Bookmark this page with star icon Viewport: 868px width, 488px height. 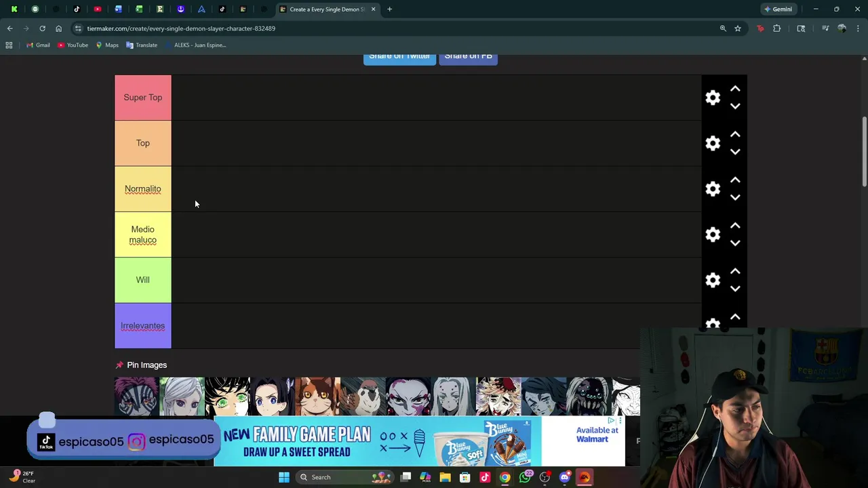(738, 28)
